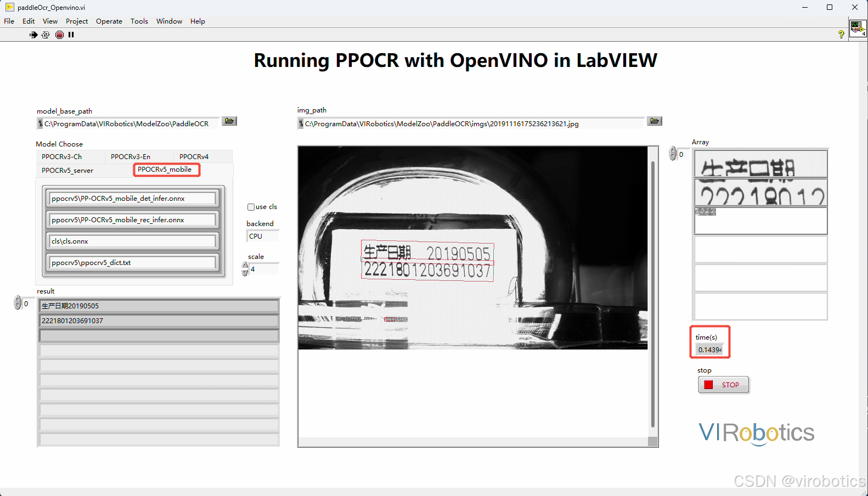Viewport: 868px width, 496px height.
Task: Enable the use cls checkbox
Action: (x=251, y=207)
